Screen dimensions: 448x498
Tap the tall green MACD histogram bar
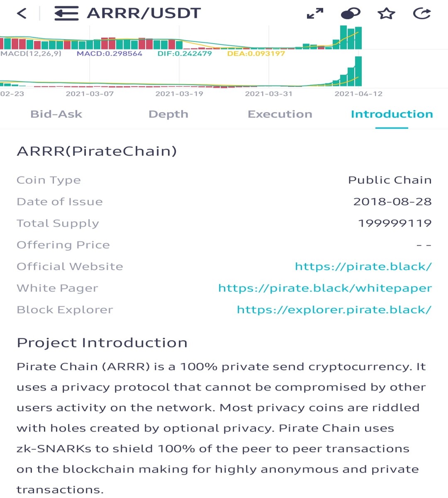click(x=358, y=71)
